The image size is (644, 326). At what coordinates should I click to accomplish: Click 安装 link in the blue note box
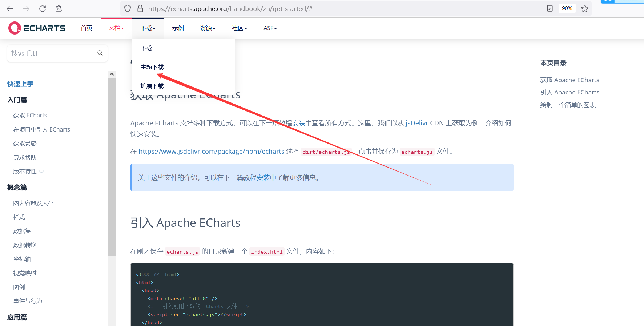point(263,177)
